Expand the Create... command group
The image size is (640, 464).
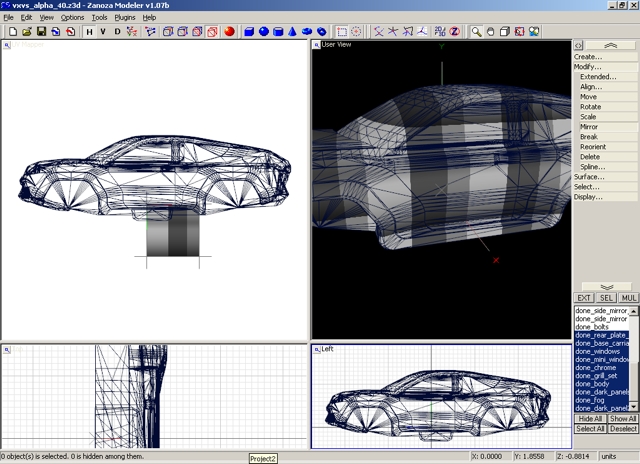tap(588, 57)
